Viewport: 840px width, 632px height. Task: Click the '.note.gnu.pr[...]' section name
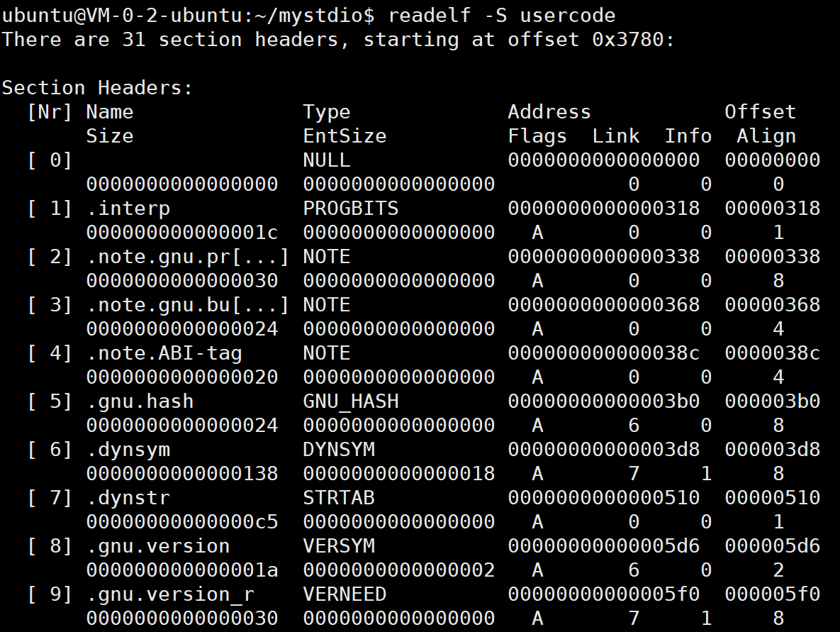(x=188, y=257)
